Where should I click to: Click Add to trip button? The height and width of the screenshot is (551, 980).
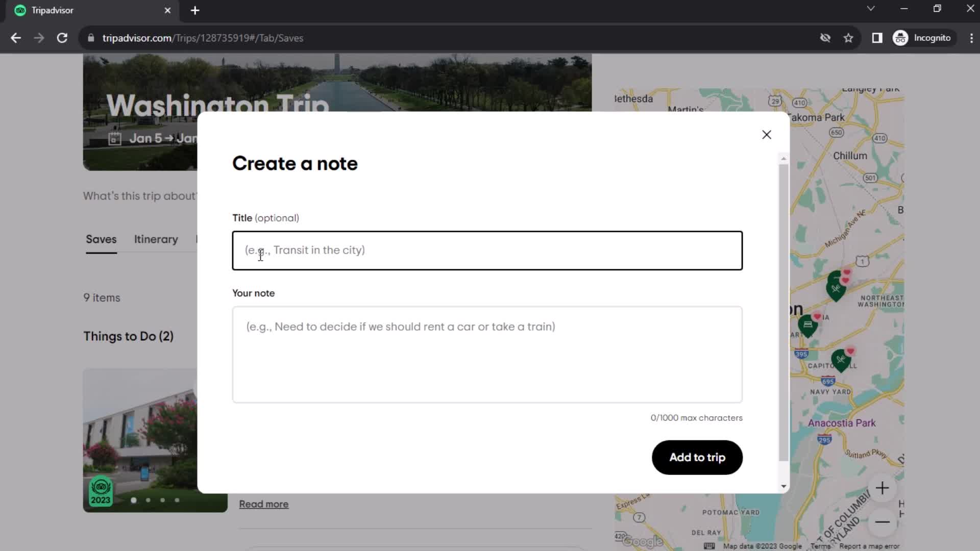point(697,458)
